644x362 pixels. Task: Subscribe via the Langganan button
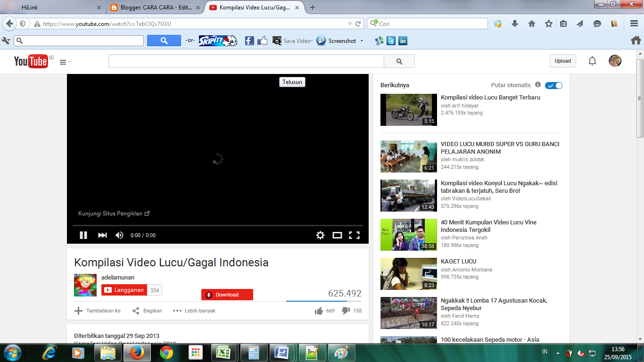pos(124,290)
